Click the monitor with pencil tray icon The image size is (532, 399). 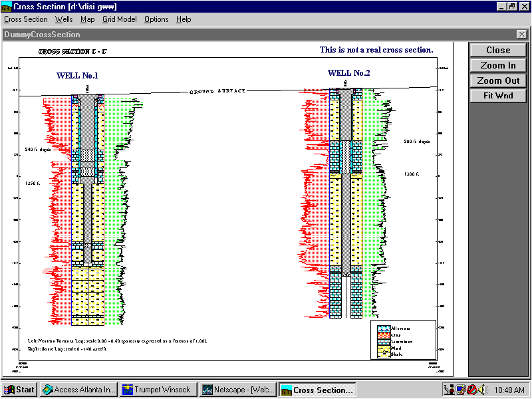coord(460,390)
